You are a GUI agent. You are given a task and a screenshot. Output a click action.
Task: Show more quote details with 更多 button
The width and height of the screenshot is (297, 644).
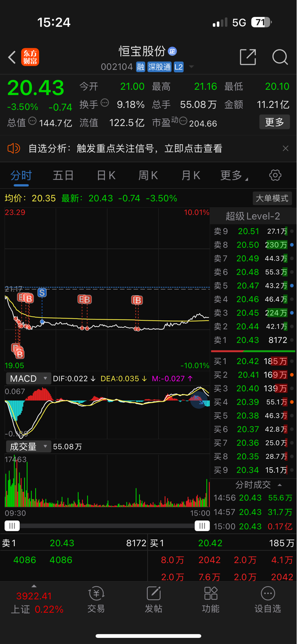click(275, 122)
